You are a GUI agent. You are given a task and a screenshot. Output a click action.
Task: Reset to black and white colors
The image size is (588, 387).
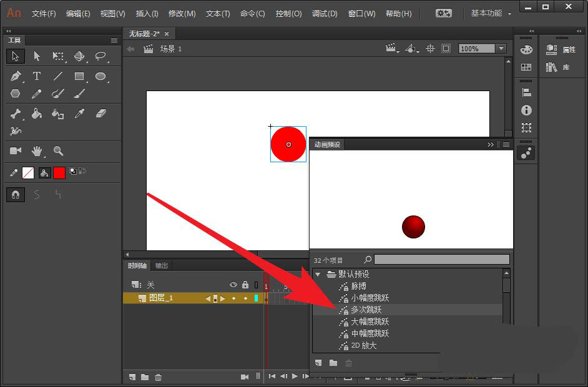73,172
